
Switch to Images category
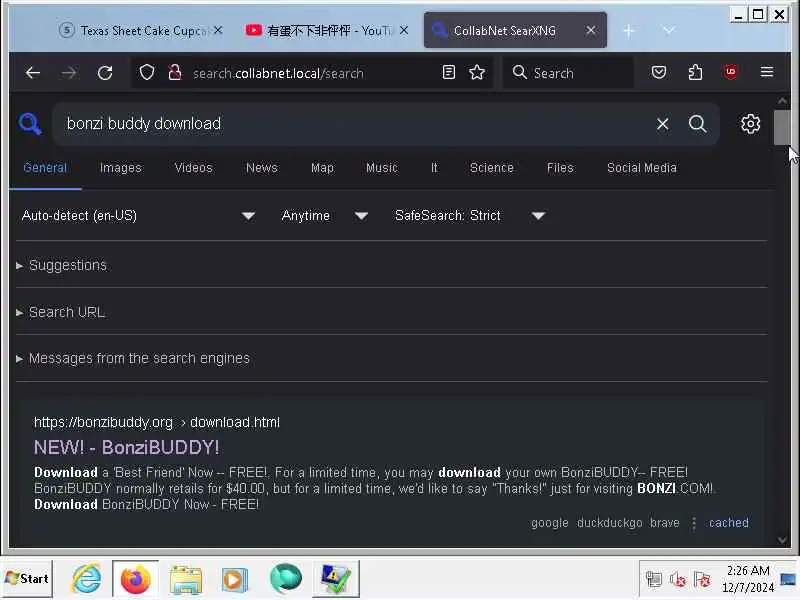(x=120, y=168)
